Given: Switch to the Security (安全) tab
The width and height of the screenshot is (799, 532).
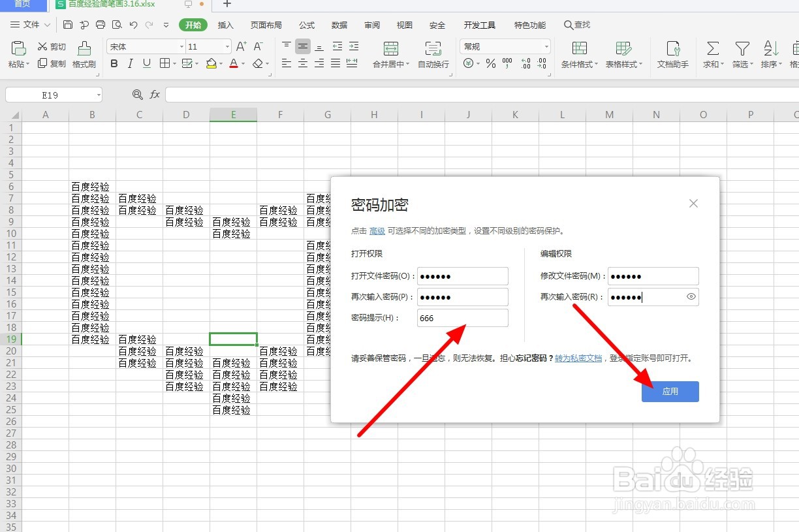Looking at the screenshot, I should coord(437,25).
